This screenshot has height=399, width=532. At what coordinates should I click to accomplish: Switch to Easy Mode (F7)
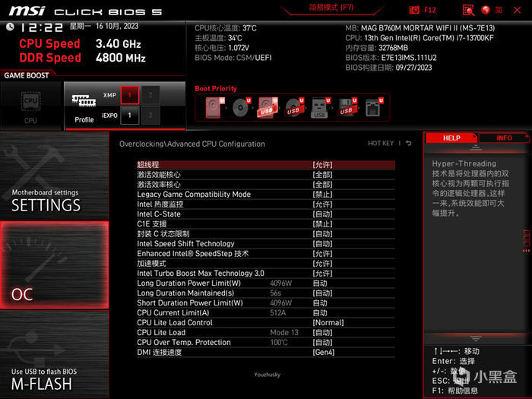pyautogui.click(x=331, y=8)
